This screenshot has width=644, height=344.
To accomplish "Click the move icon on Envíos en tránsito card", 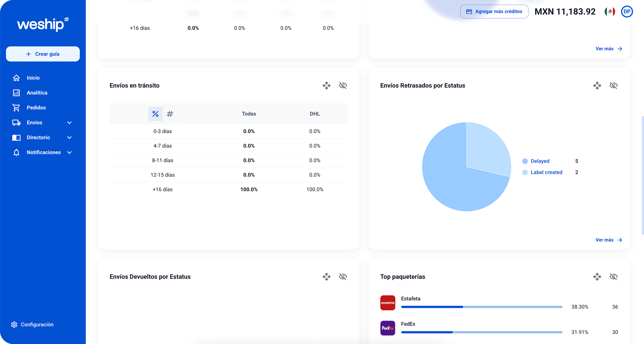I will coord(326,85).
